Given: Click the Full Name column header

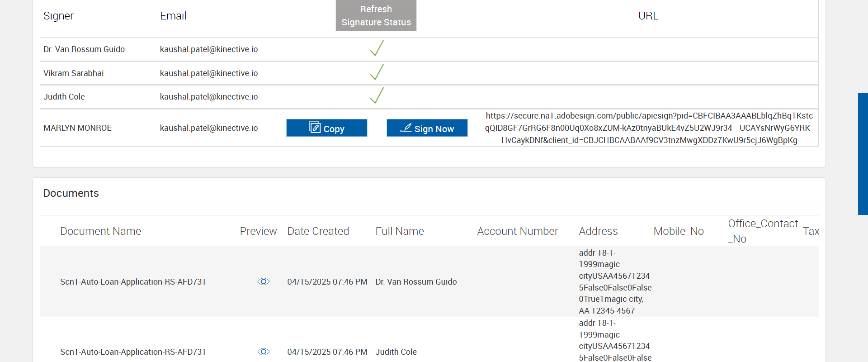Looking at the screenshot, I should tap(399, 231).
